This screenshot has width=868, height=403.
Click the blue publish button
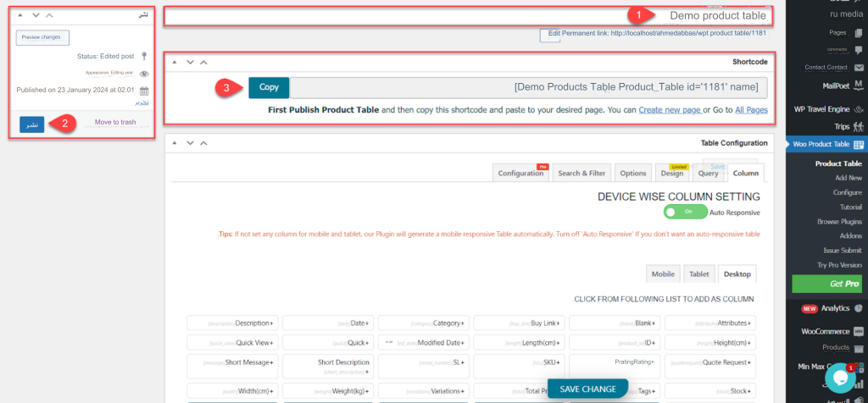pos(32,124)
